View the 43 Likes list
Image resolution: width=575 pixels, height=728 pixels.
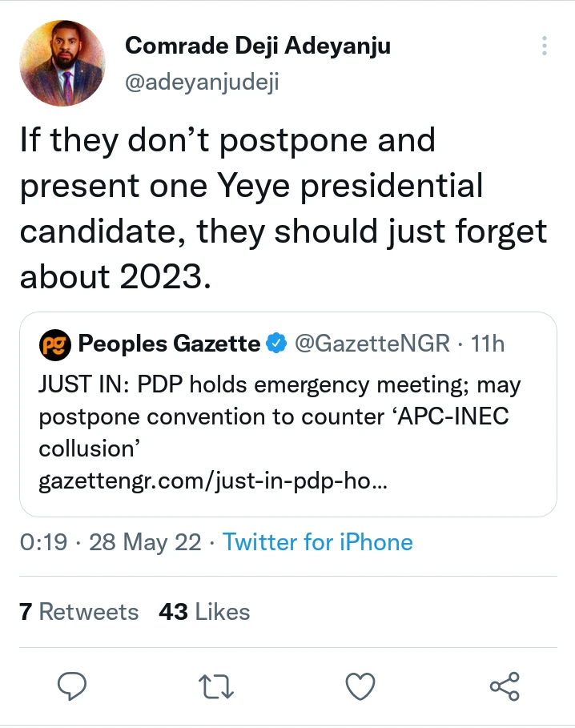point(204,612)
